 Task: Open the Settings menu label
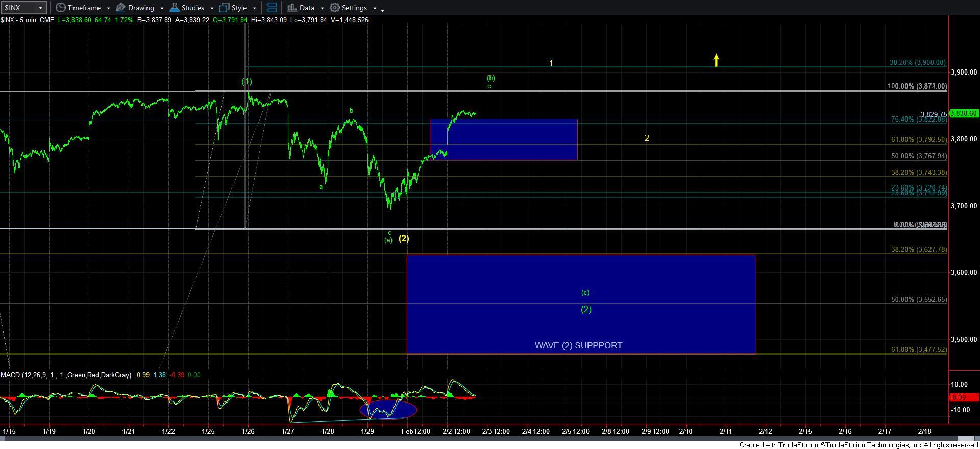354,8
